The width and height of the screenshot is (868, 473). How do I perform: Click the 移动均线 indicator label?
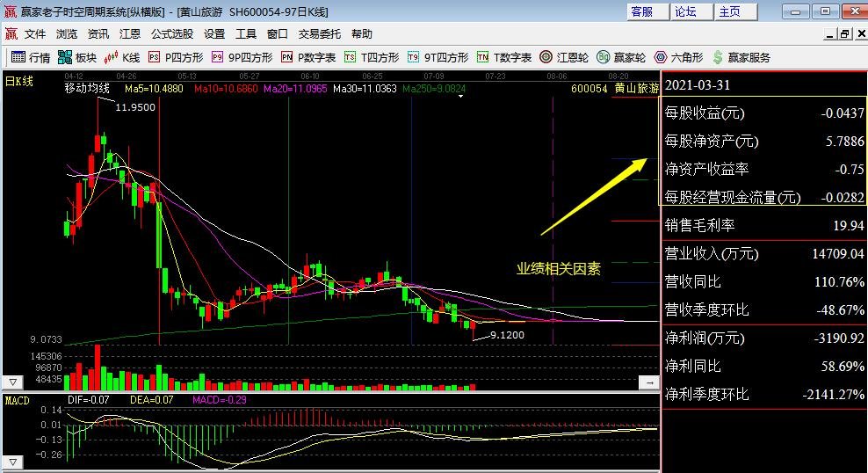click(87, 88)
